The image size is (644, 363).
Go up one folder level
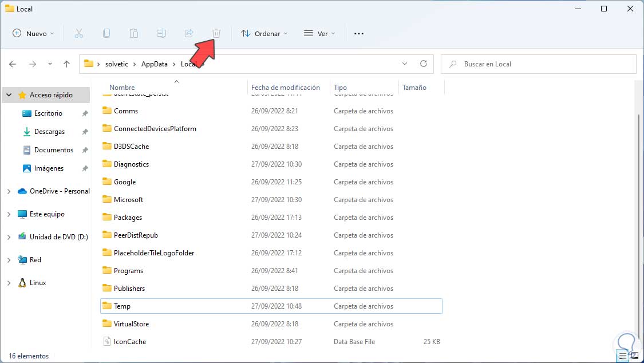(x=66, y=64)
